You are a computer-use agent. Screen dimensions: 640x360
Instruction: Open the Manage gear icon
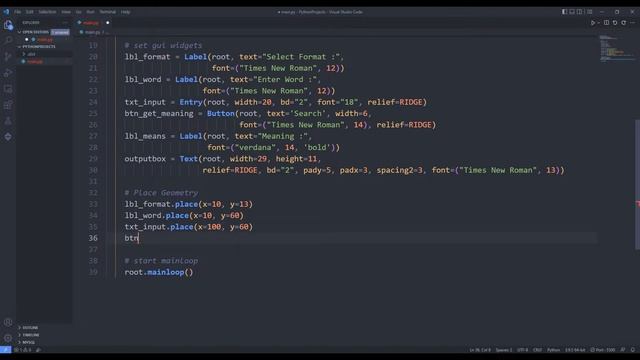[8, 338]
